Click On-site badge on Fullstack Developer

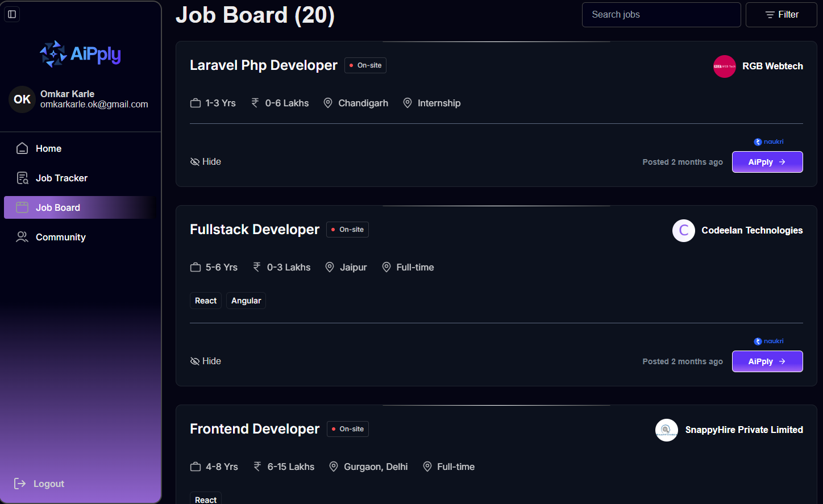[347, 230]
